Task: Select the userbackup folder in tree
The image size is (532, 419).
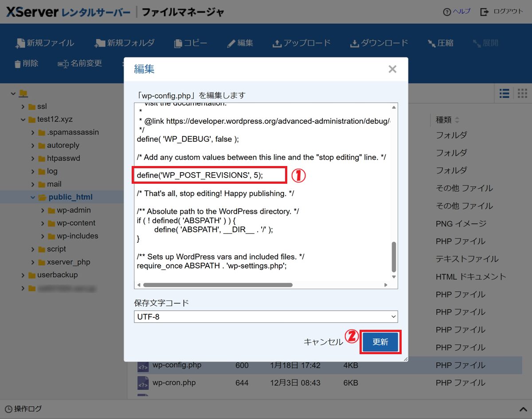Action: [57, 275]
